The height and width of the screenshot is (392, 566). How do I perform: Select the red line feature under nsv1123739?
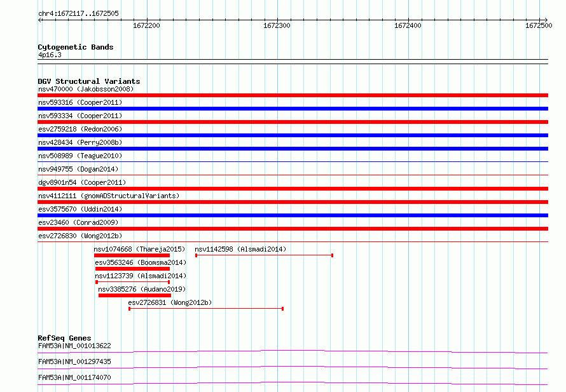point(132,282)
